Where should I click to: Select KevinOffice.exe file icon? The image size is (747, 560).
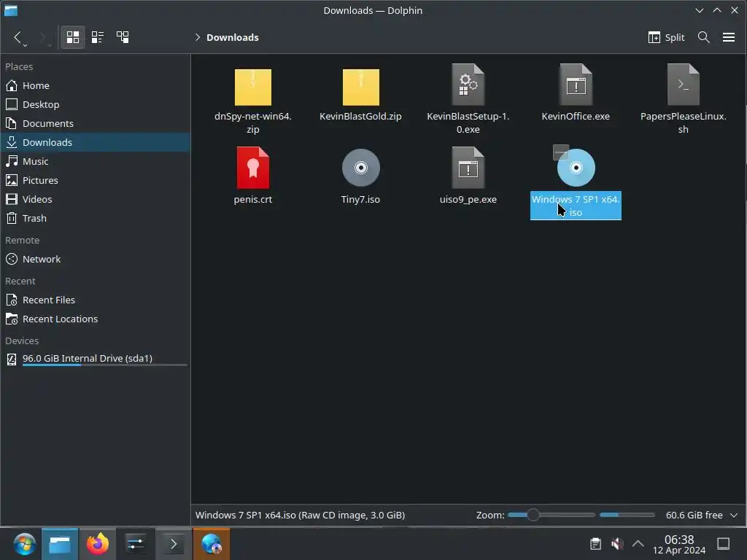(576, 85)
